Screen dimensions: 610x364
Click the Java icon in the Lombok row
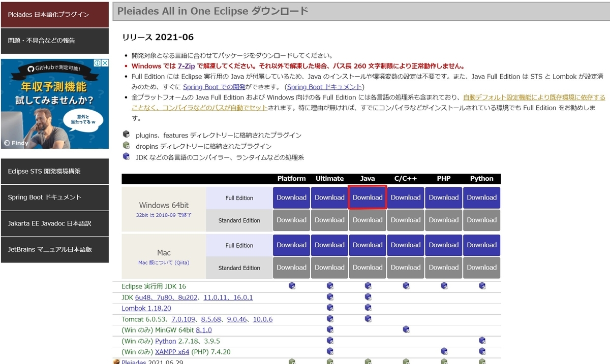(x=368, y=308)
